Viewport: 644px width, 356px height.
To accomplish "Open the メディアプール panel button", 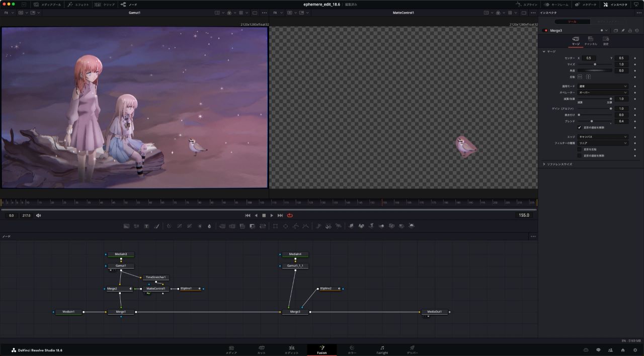I will click(47, 5).
